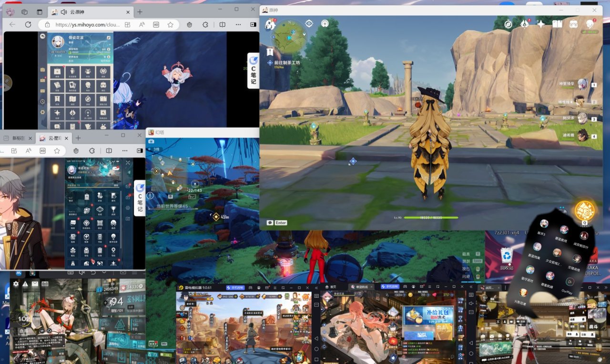
Task: Toggle HD icon in 云·原神 address bar
Action: 156,25
